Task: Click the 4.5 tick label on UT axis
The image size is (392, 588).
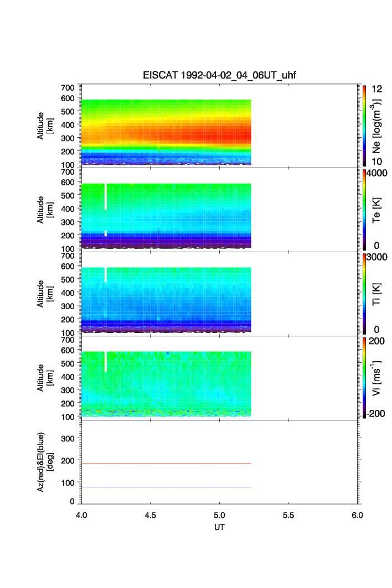Action: [x=150, y=515]
